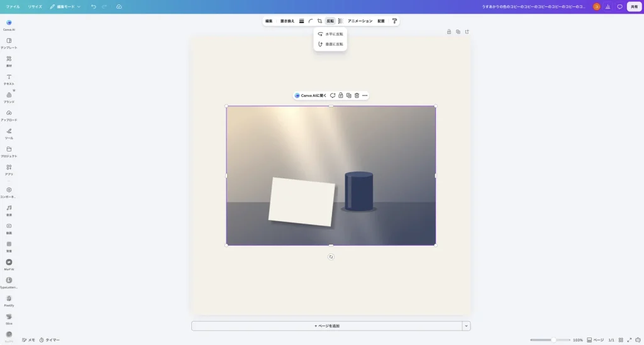Lock the selected image in floating toolbar

tap(340, 96)
